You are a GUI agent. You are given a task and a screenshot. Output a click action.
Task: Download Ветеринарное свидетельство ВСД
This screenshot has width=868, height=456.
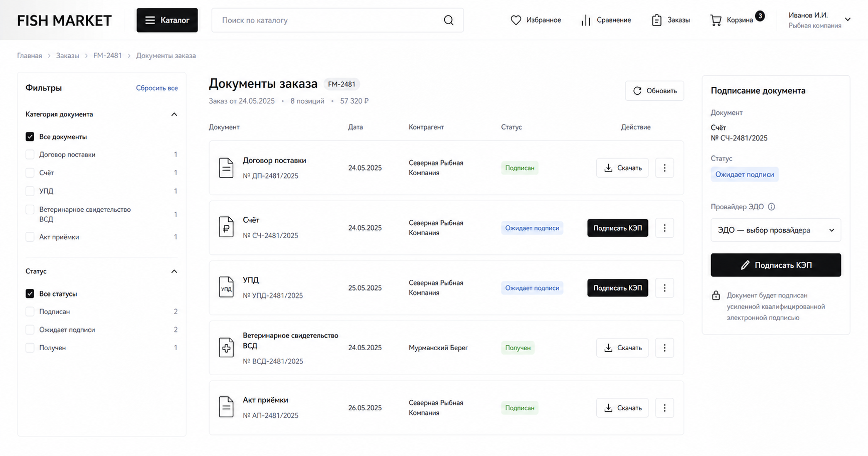pyautogui.click(x=622, y=348)
